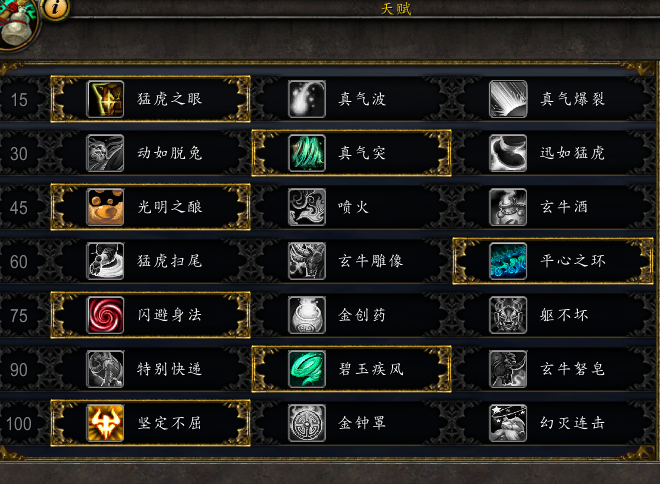Image resolution: width=660 pixels, height=484 pixels.
Task: Pick the 躯不坏 talent label
Action: [x=564, y=315]
